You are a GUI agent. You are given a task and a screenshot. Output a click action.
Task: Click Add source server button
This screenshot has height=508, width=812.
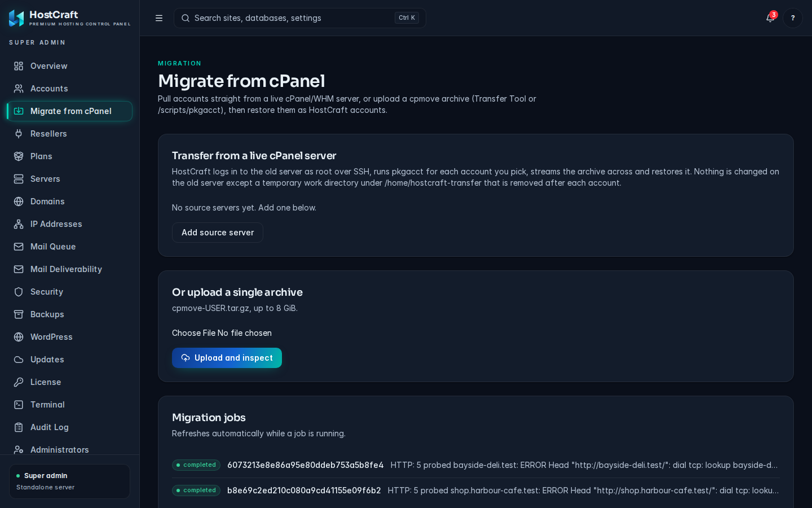coord(218,233)
